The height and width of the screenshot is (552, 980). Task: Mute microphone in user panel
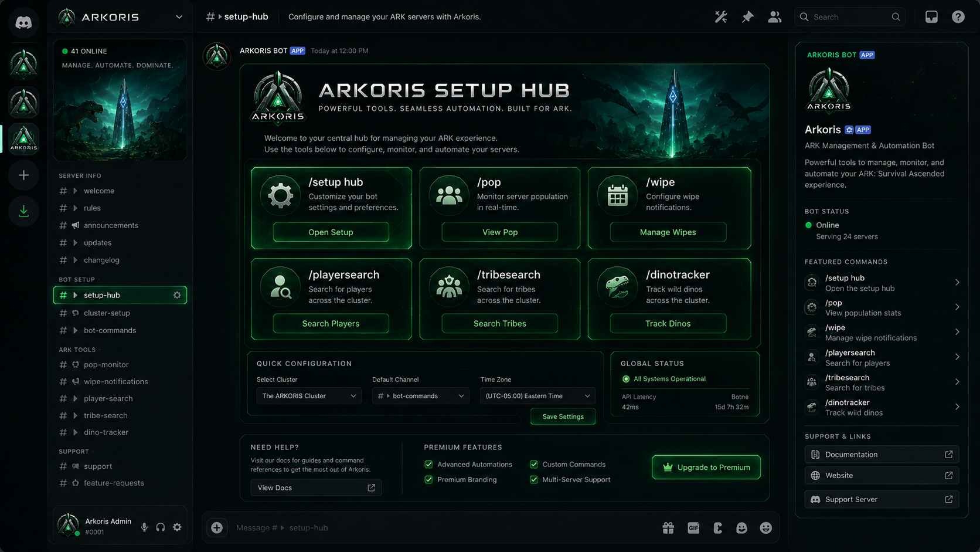coord(144,527)
